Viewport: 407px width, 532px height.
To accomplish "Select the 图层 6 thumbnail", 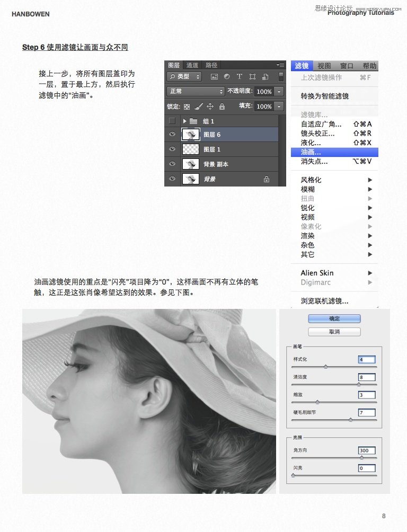I will [x=190, y=135].
